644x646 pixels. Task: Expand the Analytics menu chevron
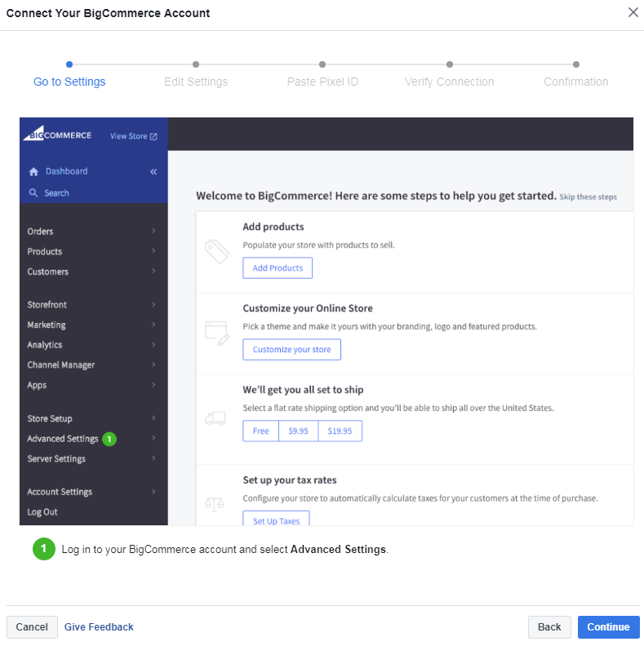(153, 344)
